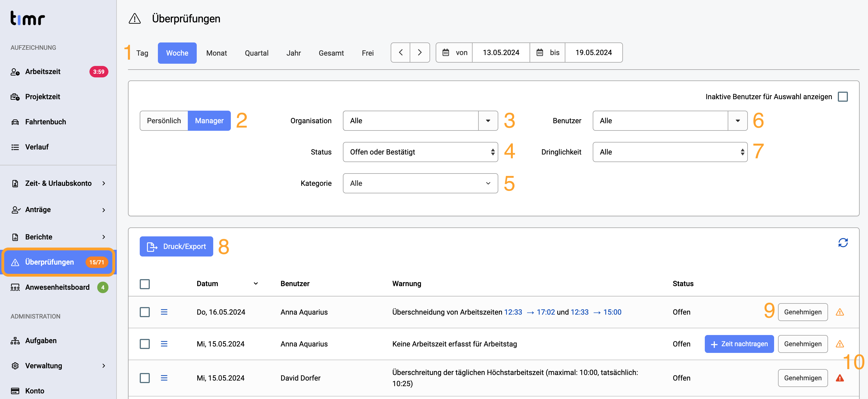
Task: Click the von date field 13.05.2024
Action: [x=501, y=53]
